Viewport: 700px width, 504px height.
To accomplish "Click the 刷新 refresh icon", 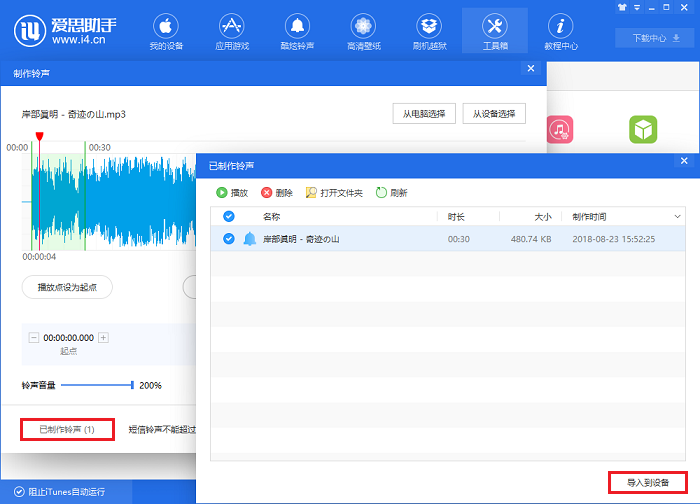I will [382, 193].
